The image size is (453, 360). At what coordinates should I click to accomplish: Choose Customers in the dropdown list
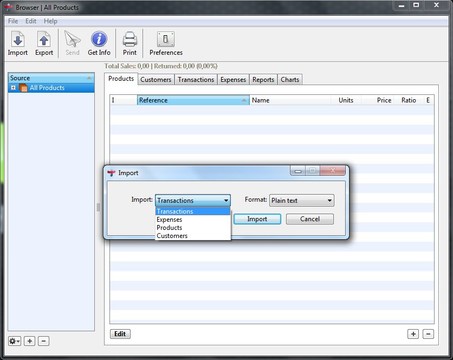[x=193, y=236]
